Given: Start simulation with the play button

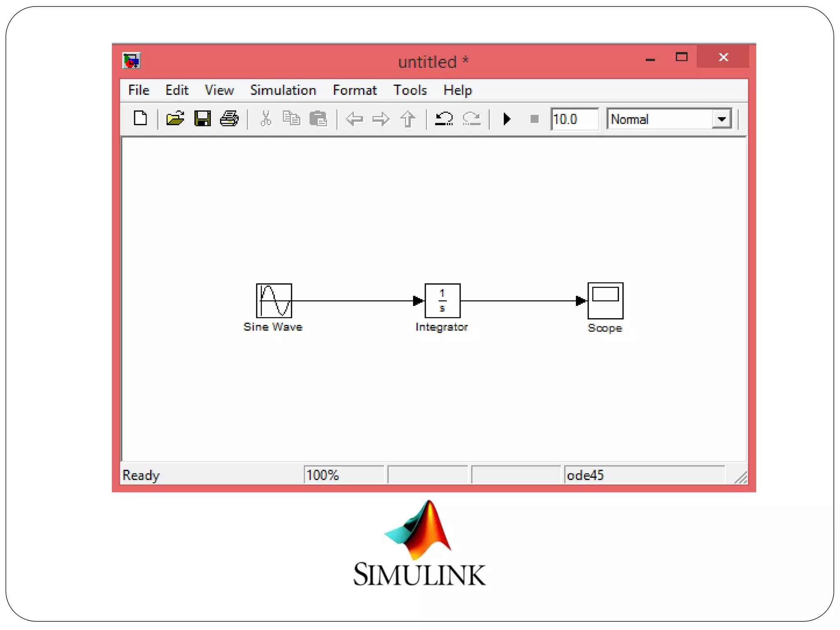Looking at the screenshot, I should click(x=507, y=119).
